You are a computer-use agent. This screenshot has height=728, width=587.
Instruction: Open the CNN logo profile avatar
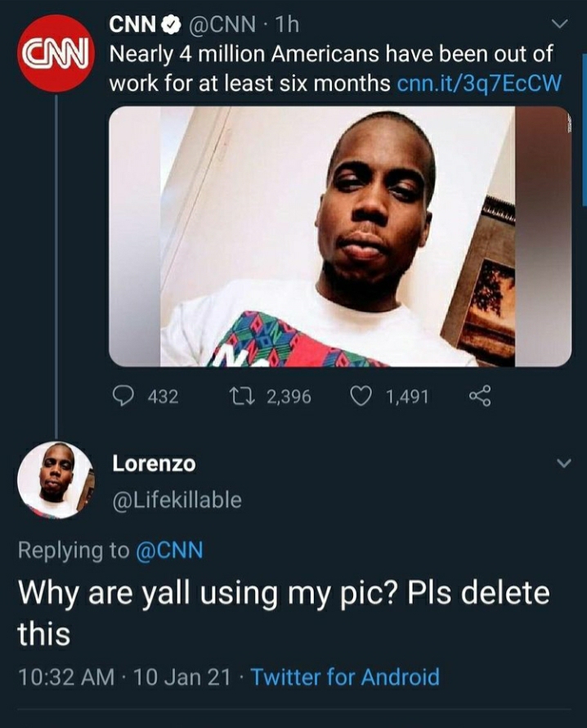(55, 53)
